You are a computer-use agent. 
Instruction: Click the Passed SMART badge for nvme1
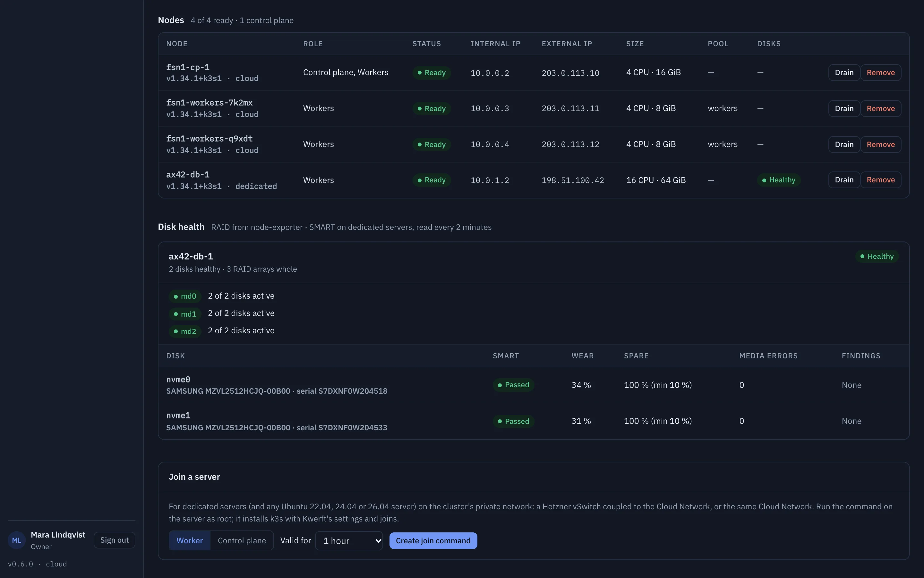(x=513, y=421)
